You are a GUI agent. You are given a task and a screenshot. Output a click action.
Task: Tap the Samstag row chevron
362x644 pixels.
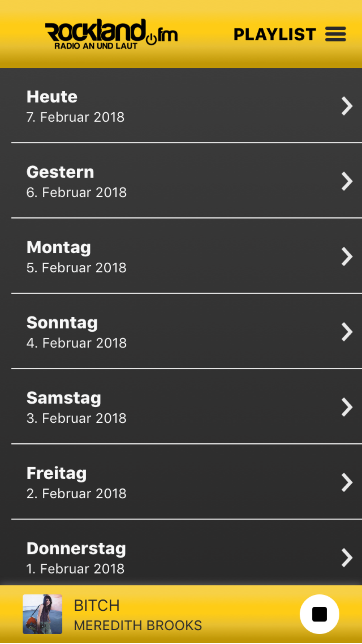pos(346,407)
